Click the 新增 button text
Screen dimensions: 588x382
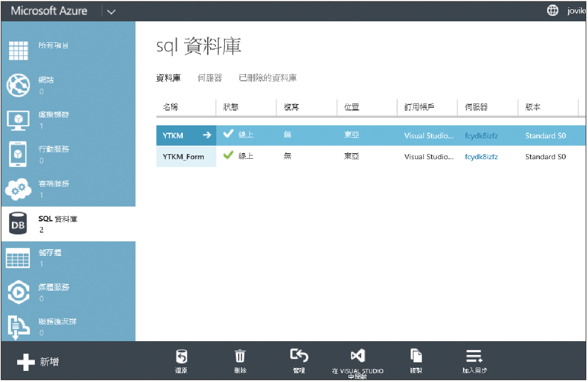coord(49,362)
